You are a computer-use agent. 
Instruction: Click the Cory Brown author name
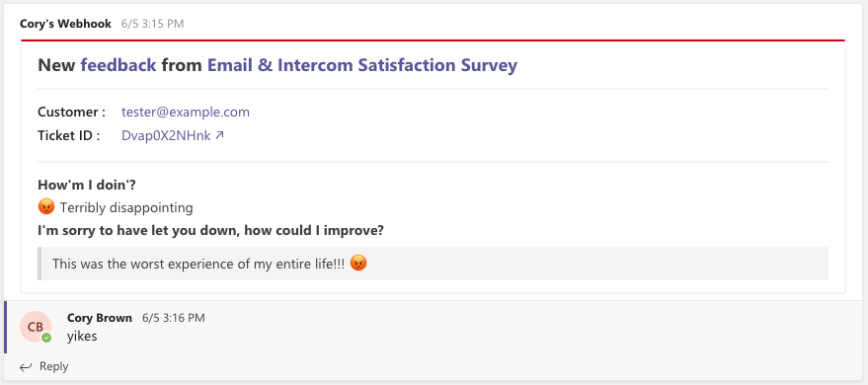point(100,318)
